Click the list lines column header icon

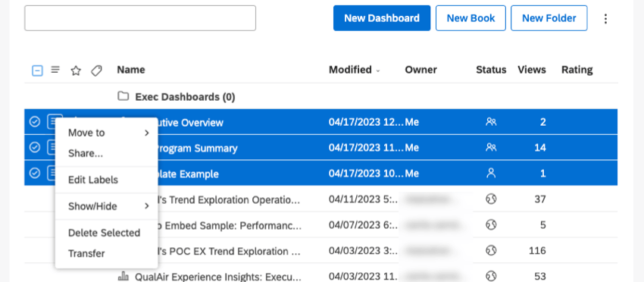click(x=55, y=70)
